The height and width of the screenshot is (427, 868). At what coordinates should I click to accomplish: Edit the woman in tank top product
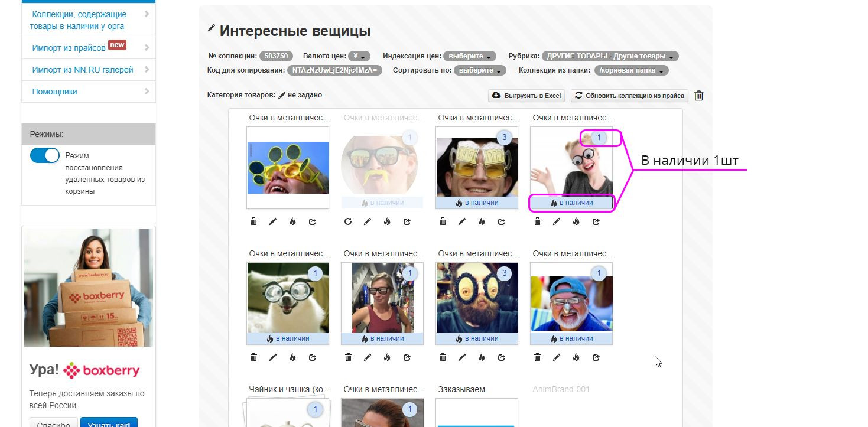(x=368, y=357)
